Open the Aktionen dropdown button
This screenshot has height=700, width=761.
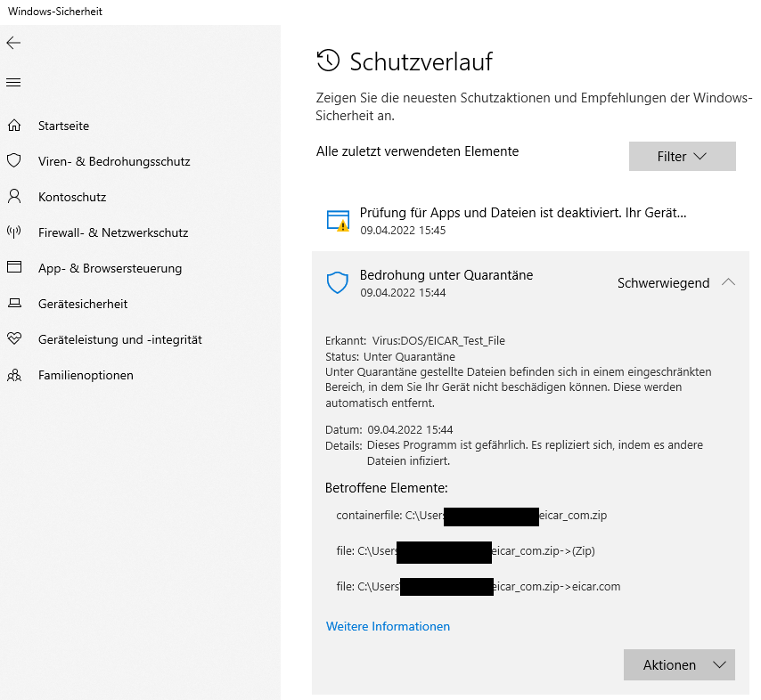pyautogui.click(x=679, y=664)
